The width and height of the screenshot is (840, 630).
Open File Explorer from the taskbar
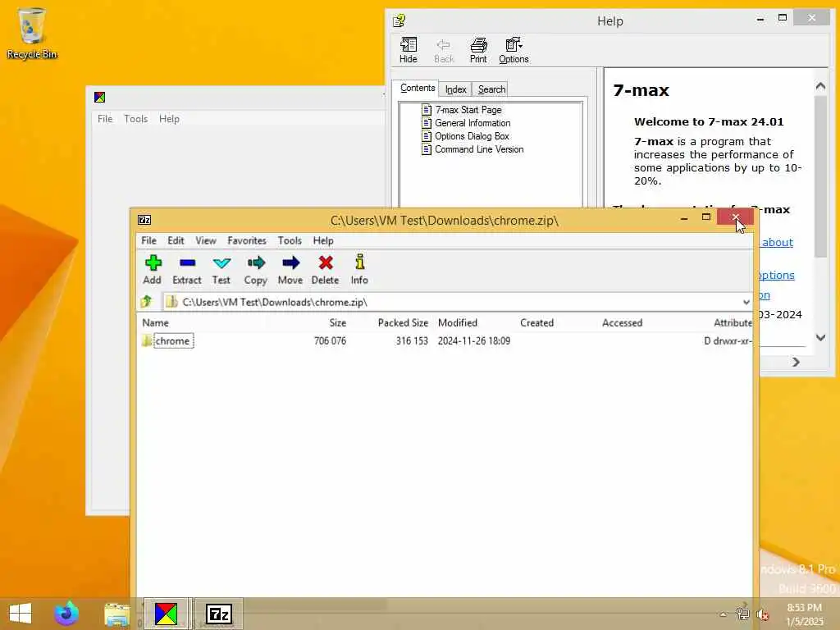(x=116, y=614)
